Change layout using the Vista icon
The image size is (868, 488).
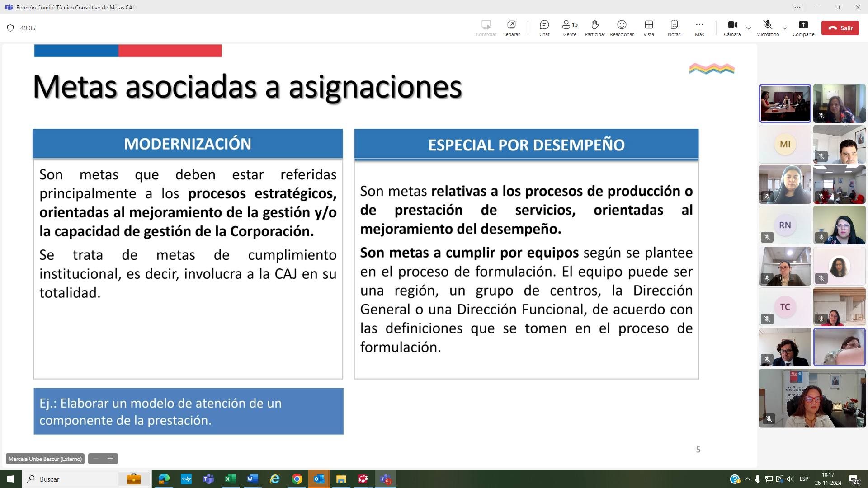pos(648,28)
